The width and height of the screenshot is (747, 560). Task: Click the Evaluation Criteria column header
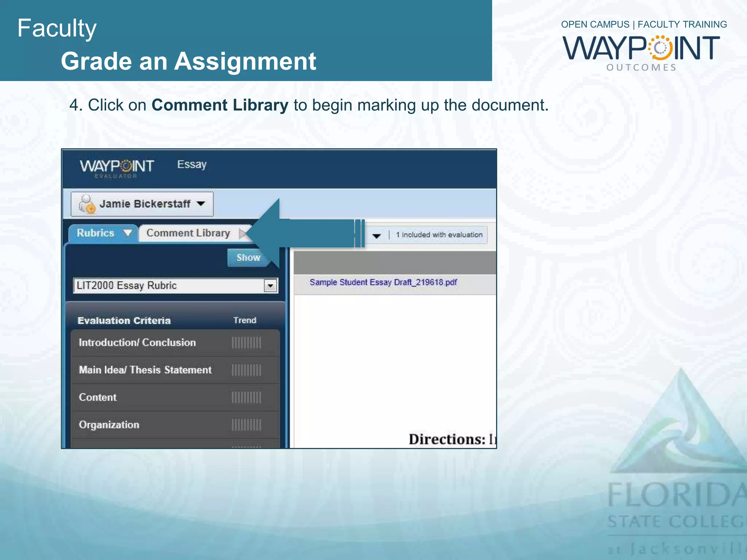(124, 320)
